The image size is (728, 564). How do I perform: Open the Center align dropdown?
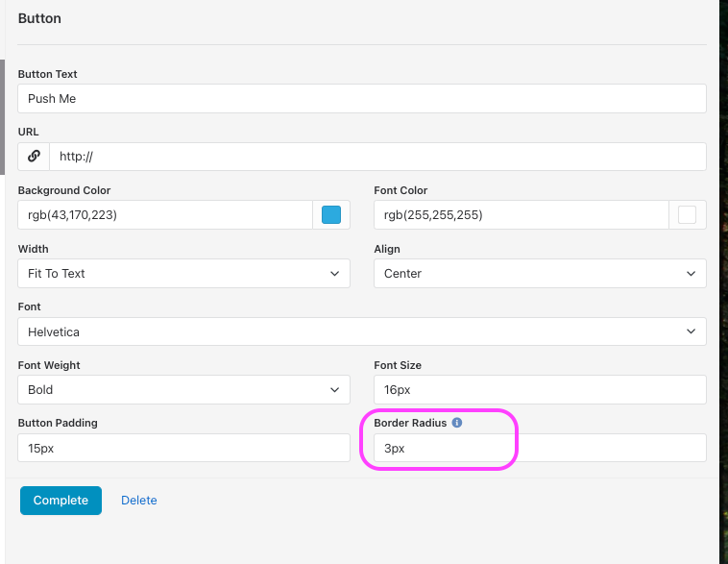click(540, 273)
